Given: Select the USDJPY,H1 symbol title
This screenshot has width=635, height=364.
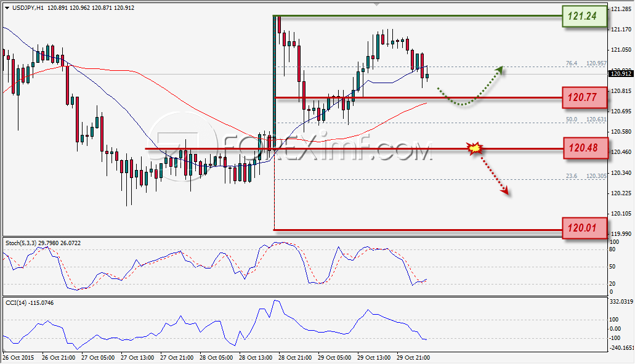Looking at the screenshot, I should [28, 7].
